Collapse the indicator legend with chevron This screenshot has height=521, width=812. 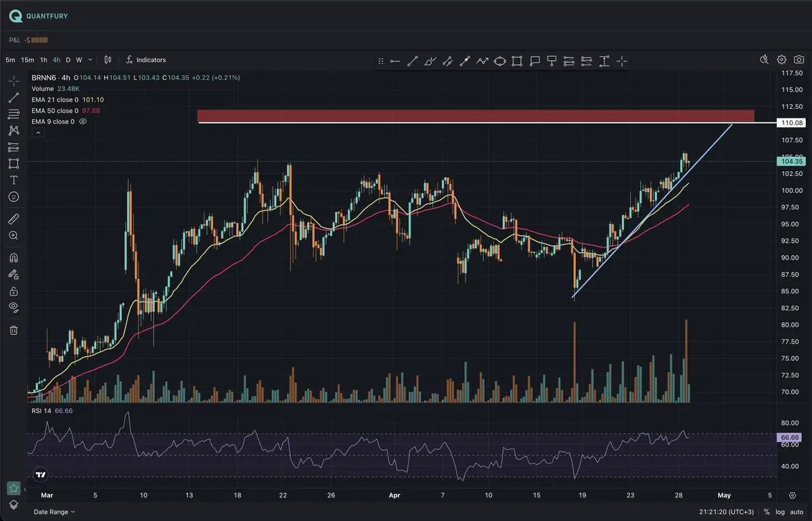[38, 133]
